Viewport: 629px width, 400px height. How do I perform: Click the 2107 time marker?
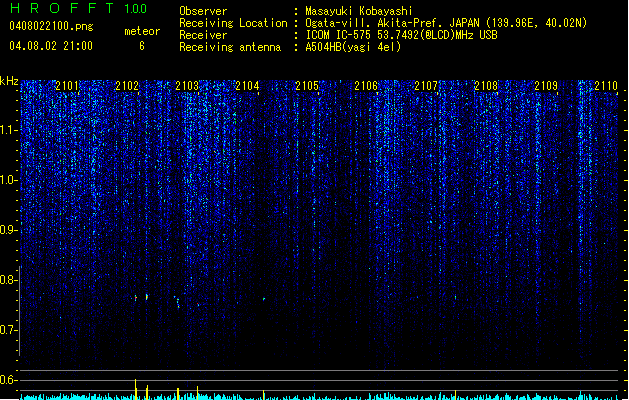426,86
